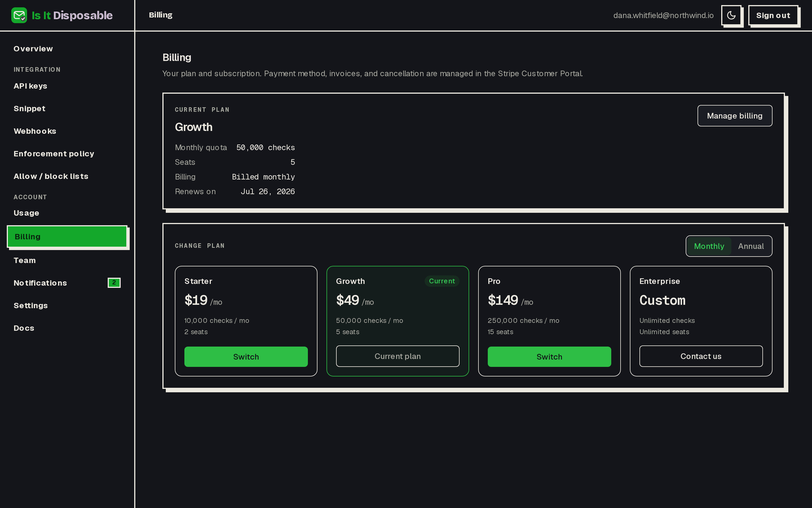Click the $149 price on Pro card
This screenshot has width=812, height=508.
point(503,300)
